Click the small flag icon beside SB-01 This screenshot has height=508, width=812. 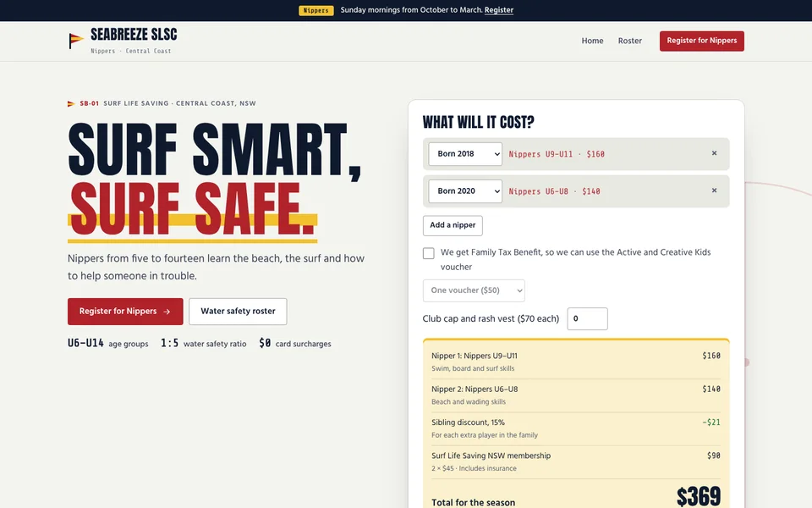[x=71, y=103]
